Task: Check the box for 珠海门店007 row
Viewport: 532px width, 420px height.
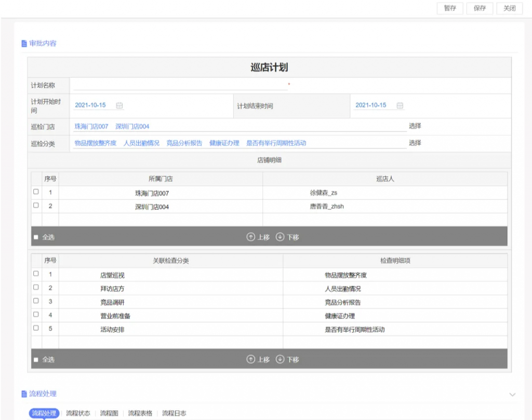Action: coord(36,192)
